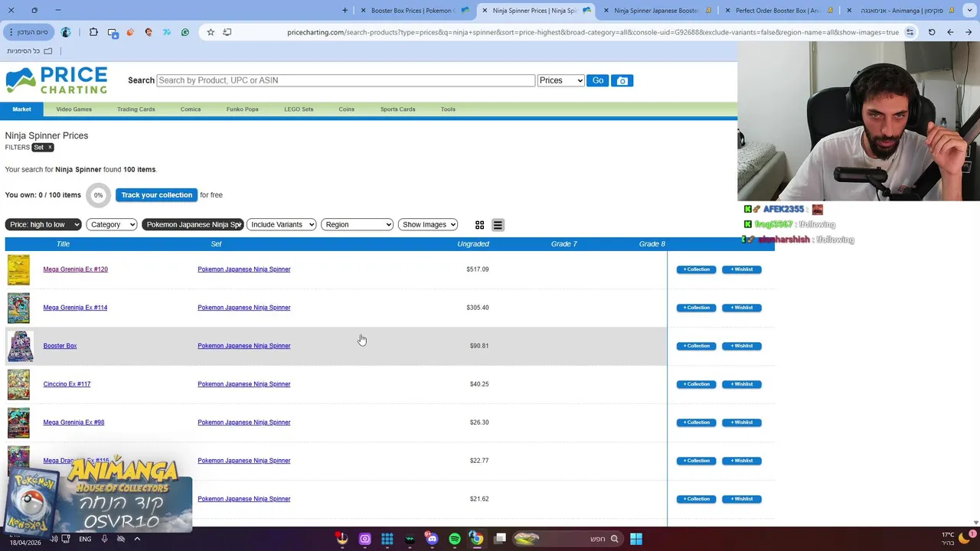Click the Mega Greninja Ex #120 thumbnail
The image size is (980, 551).
click(x=18, y=270)
